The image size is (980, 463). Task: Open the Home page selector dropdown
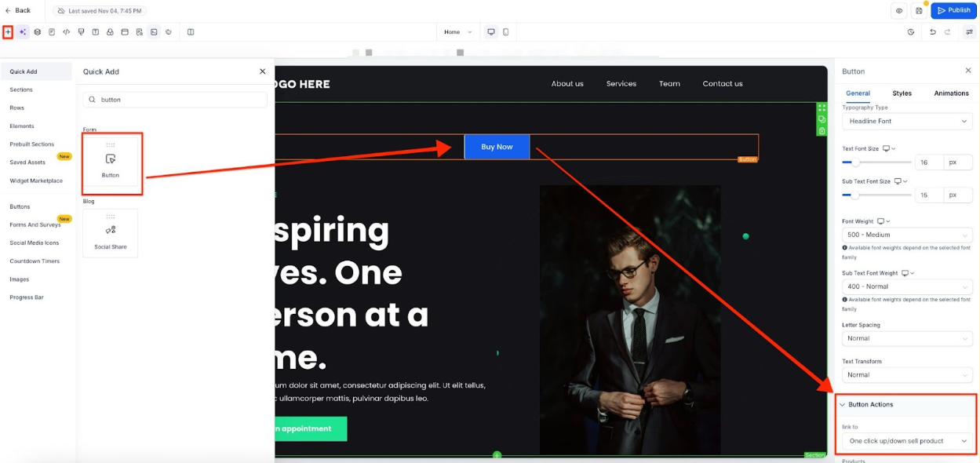[x=458, y=32]
